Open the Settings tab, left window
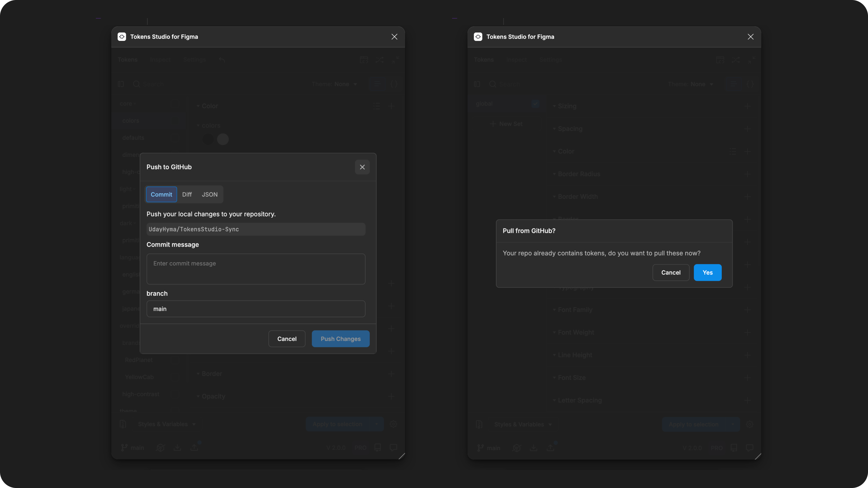The image size is (868, 488). click(x=194, y=60)
